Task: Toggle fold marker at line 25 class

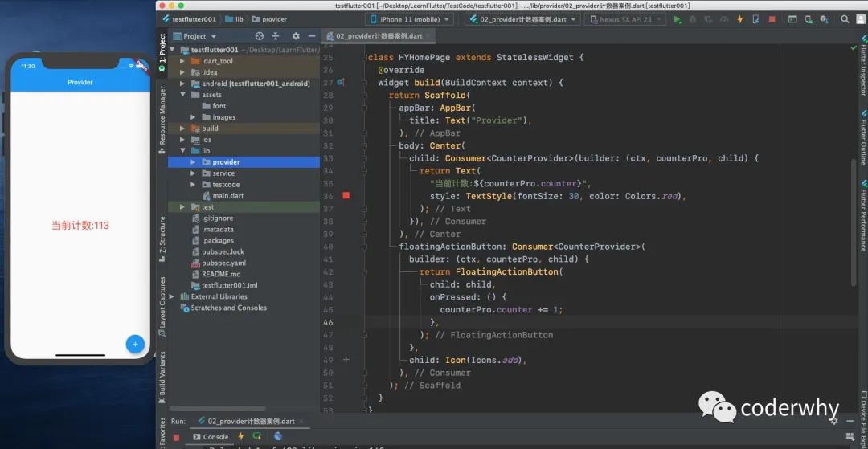Action: pyautogui.click(x=364, y=58)
